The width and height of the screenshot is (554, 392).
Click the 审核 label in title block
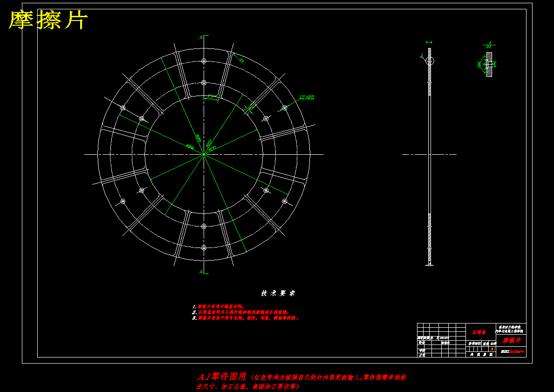point(422,351)
